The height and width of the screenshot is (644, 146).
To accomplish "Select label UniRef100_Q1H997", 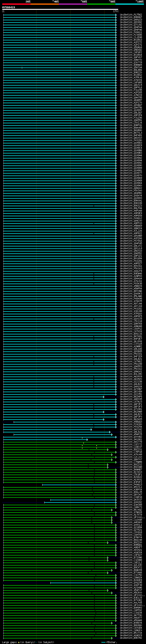I will coord(131,110).
